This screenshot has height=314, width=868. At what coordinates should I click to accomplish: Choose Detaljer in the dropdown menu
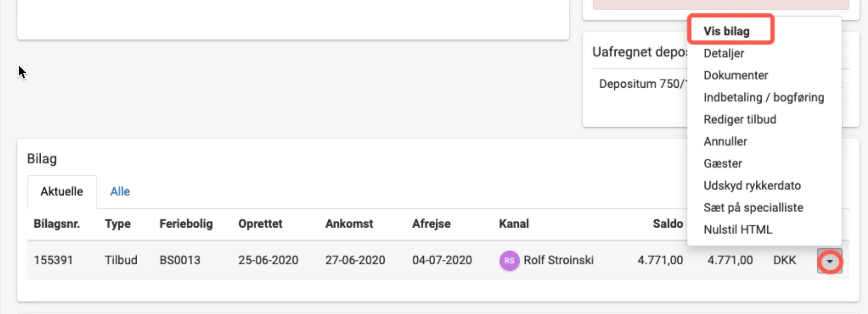(724, 53)
